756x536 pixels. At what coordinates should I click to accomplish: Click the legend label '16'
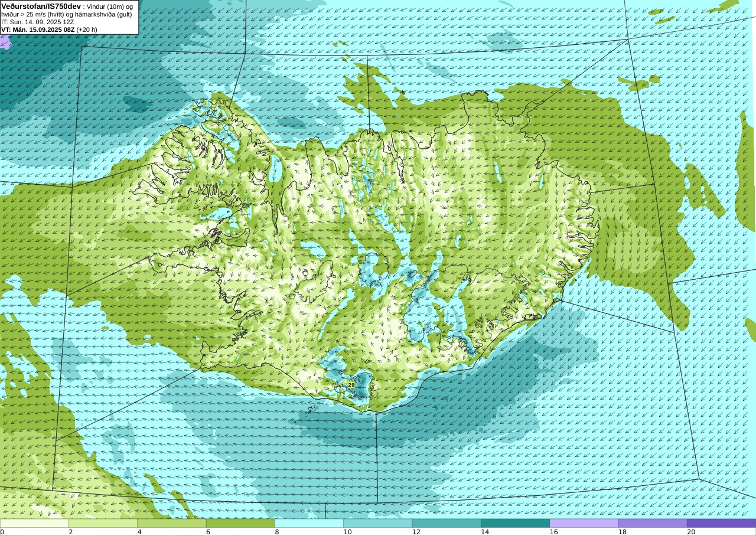point(554,532)
